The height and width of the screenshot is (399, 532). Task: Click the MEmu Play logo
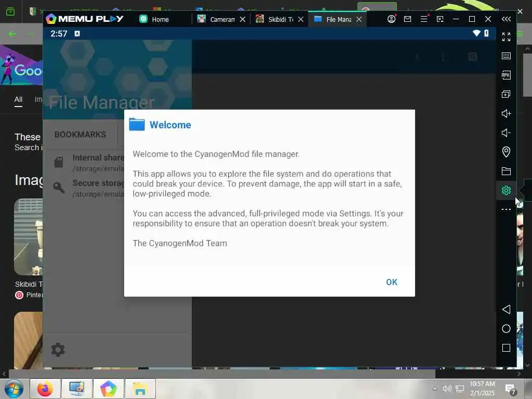pyautogui.click(x=85, y=19)
